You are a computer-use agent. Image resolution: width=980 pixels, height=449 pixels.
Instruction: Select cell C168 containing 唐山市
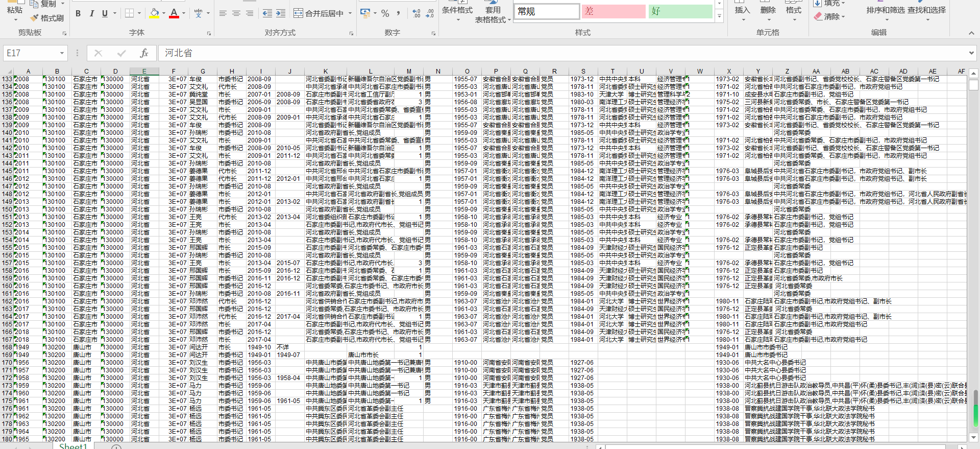86,347
